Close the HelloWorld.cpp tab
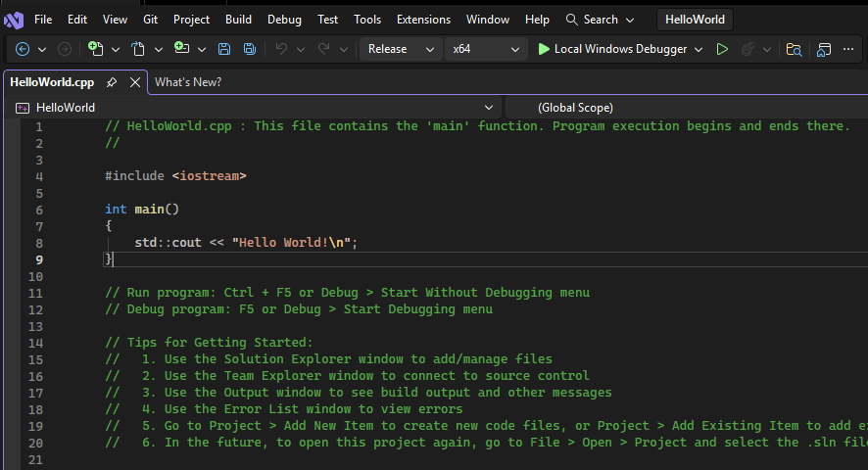Viewport: 868px width, 470px height. coord(135,82)
